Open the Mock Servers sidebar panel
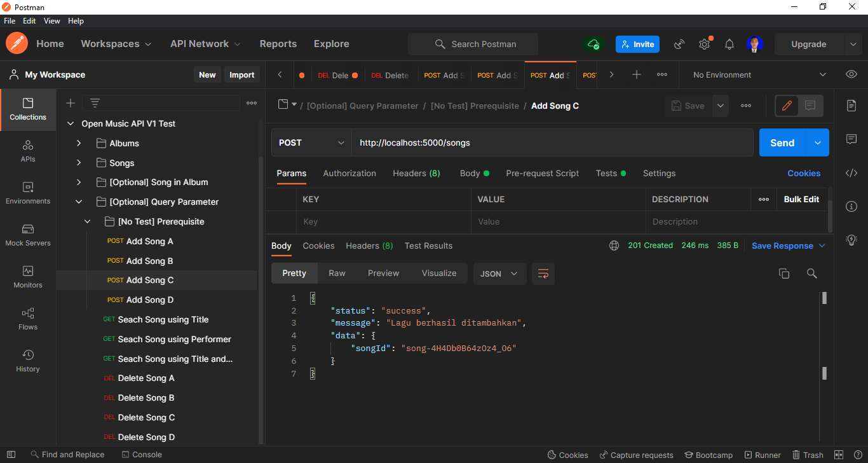 (x=28, y=235)
